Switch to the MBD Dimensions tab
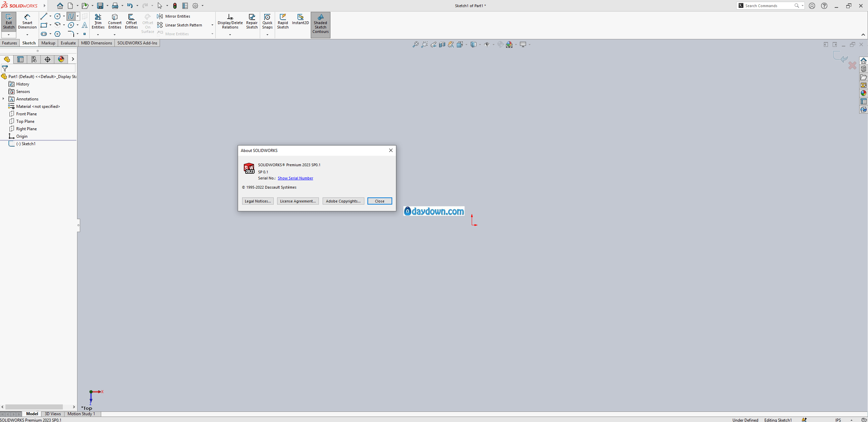This screenshot has height=422, width=868. 96,43
